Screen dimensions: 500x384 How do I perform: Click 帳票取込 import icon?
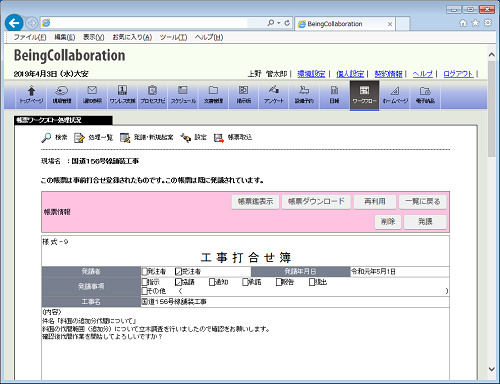pyautogui.click(x=219, y=137)
